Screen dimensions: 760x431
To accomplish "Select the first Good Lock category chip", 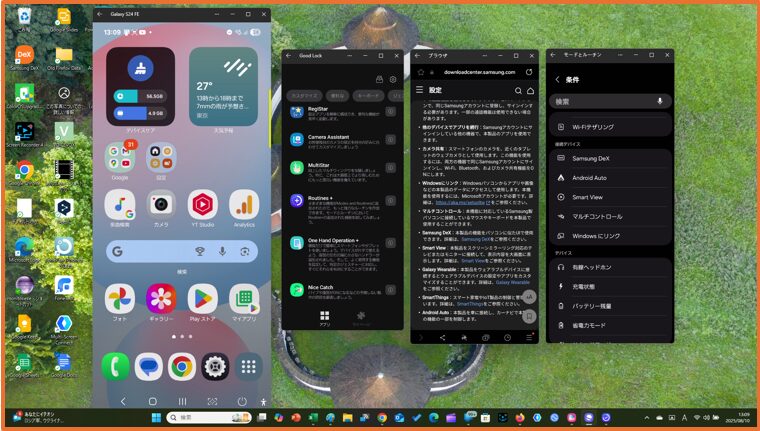I will (x=304, y=96).
